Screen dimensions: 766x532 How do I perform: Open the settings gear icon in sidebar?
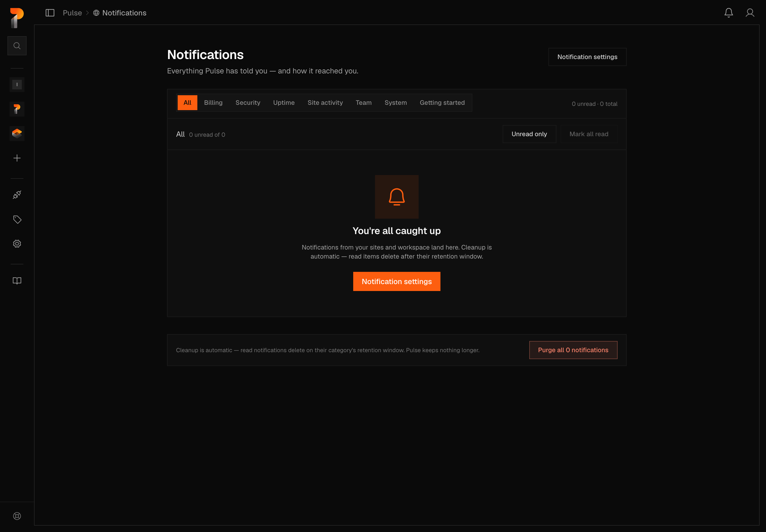[x=17, y=244]
